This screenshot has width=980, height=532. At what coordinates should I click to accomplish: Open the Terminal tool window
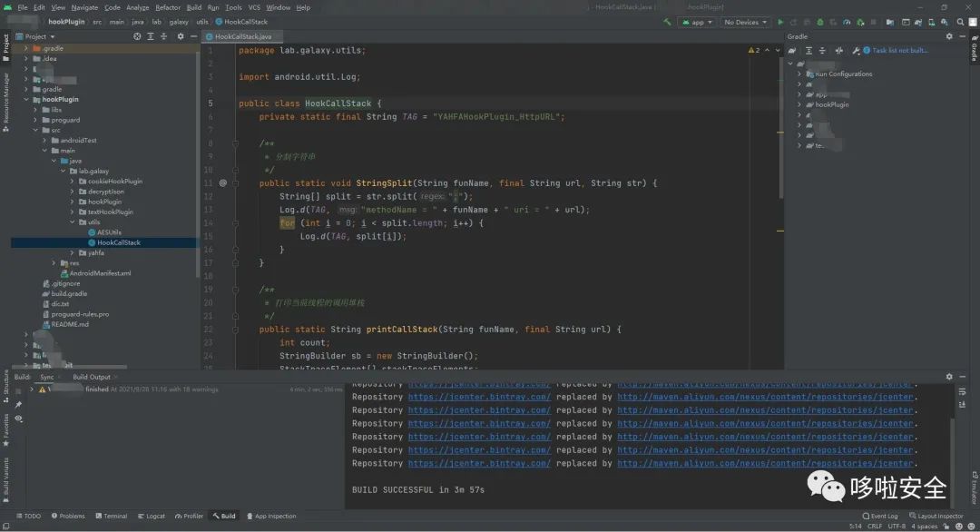112,516
